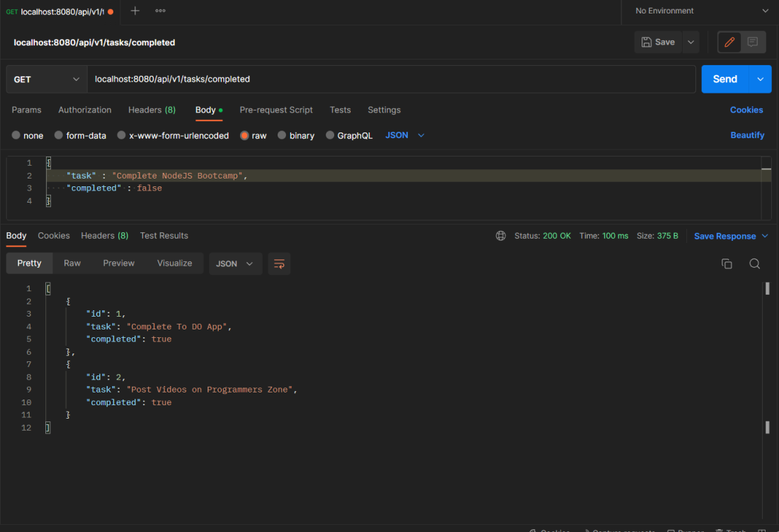Click the search magnifier in response
Screen dimensions: 779x532
[x=755, y=264]
